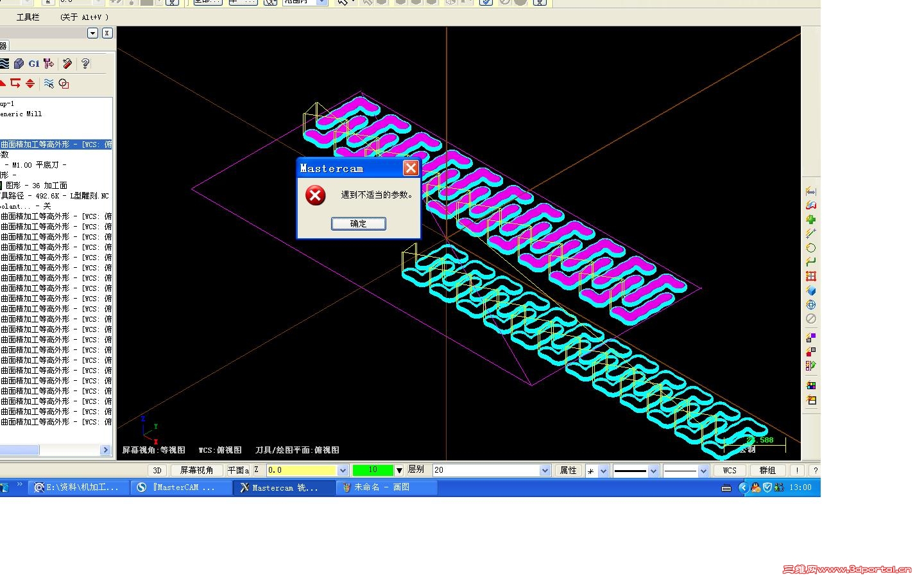Image resolution: width=924 pixels, height=578 pixels.
Task: Click the red up-down arrows icon
Action: coord(30,83)
